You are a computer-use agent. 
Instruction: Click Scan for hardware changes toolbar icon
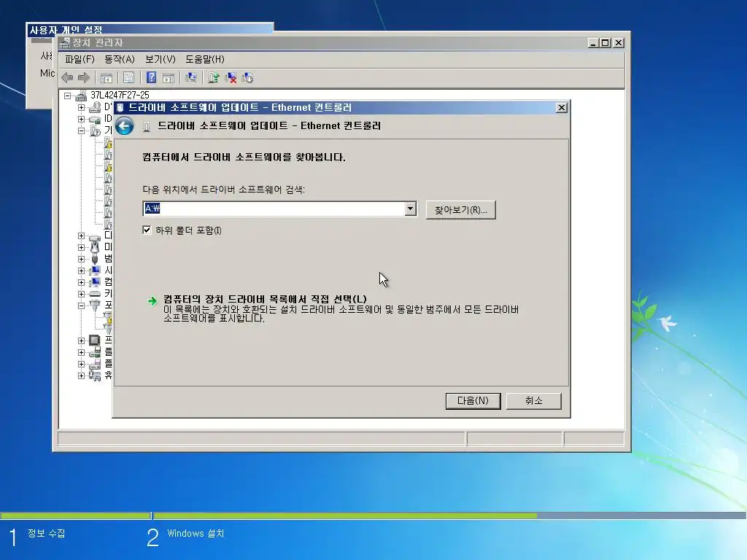191,77
